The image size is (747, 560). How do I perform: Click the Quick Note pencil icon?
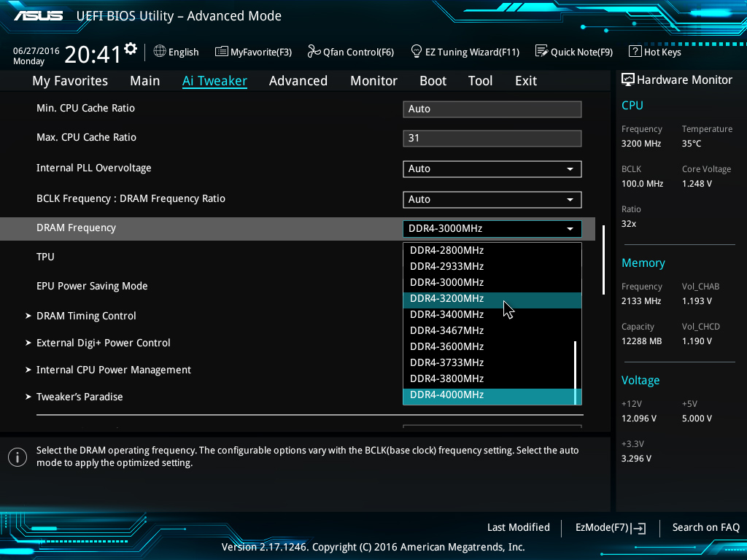(x=542, y=52)
